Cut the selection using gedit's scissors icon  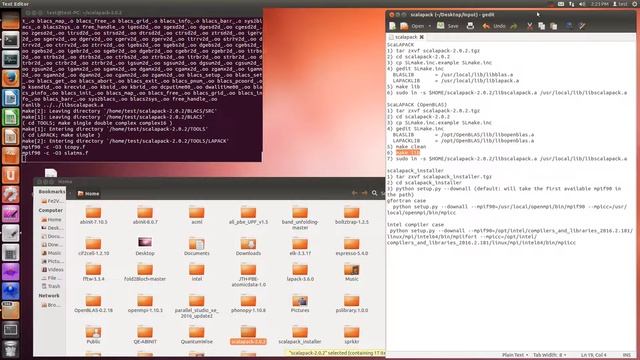pos(529,26)
